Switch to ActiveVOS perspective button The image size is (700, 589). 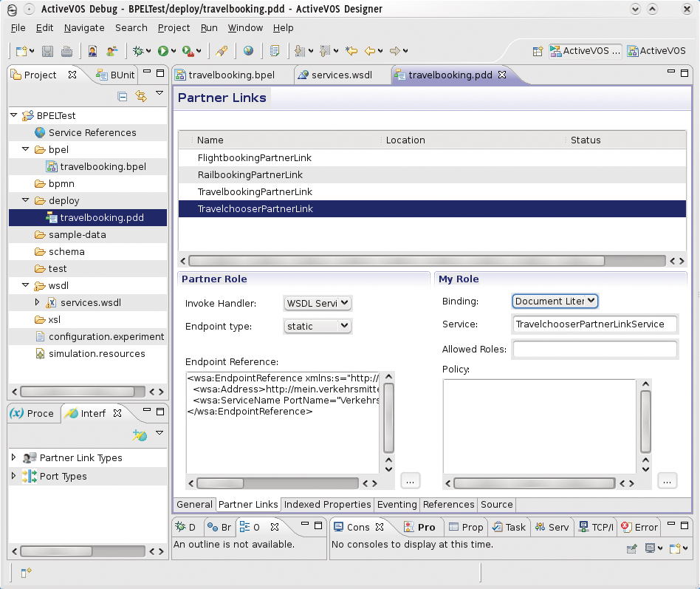(x=656, y=51)
